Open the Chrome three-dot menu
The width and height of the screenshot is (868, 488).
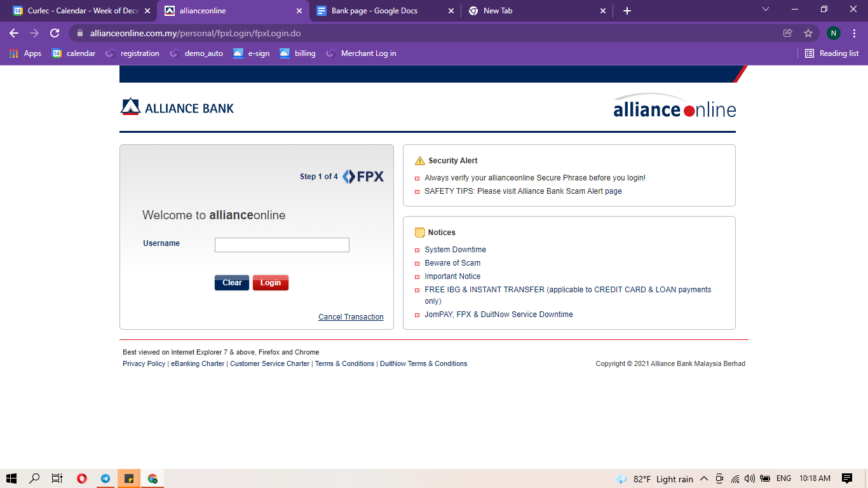[854, 33]
